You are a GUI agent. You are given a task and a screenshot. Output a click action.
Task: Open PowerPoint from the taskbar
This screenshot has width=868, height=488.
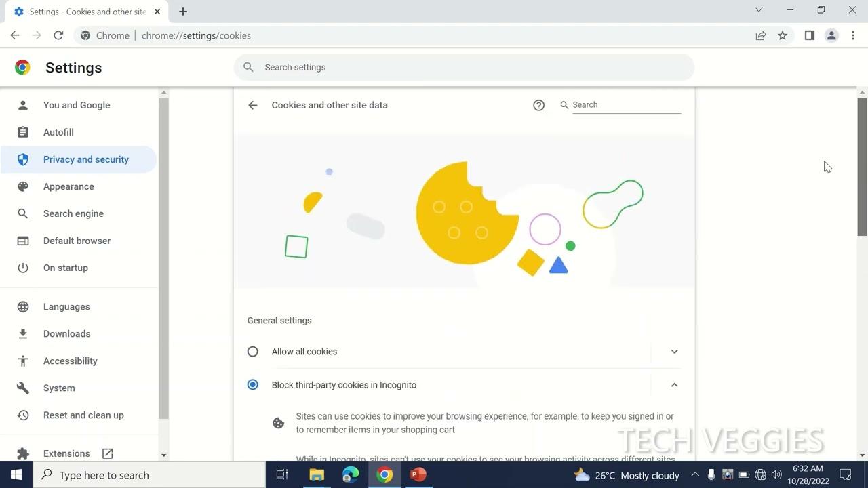click(418, 474)
